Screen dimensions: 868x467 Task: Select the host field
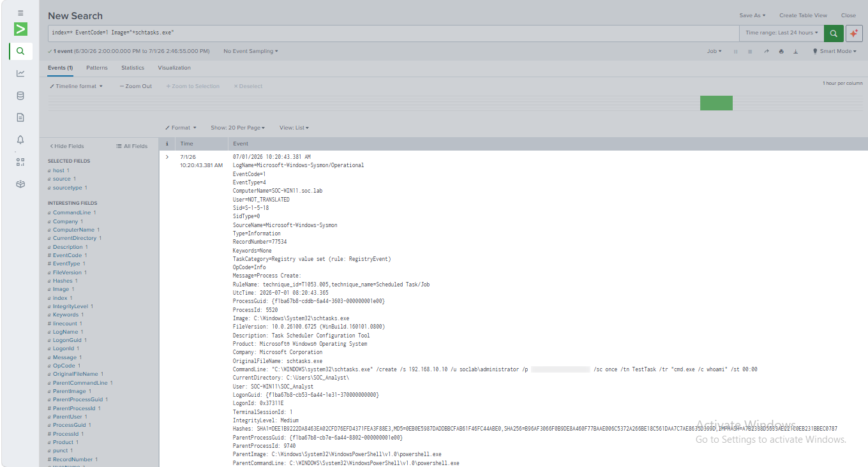click(x=59, y=170)
